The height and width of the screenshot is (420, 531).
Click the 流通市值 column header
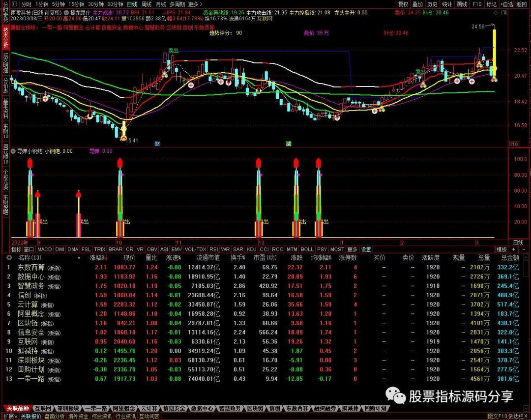208,257
